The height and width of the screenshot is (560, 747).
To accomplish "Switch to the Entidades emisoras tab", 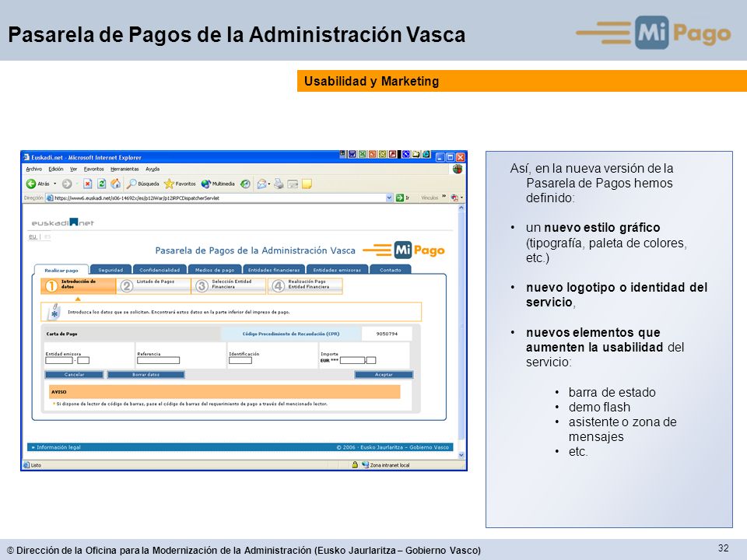I will pyautogui.click(x=337, y=270).
